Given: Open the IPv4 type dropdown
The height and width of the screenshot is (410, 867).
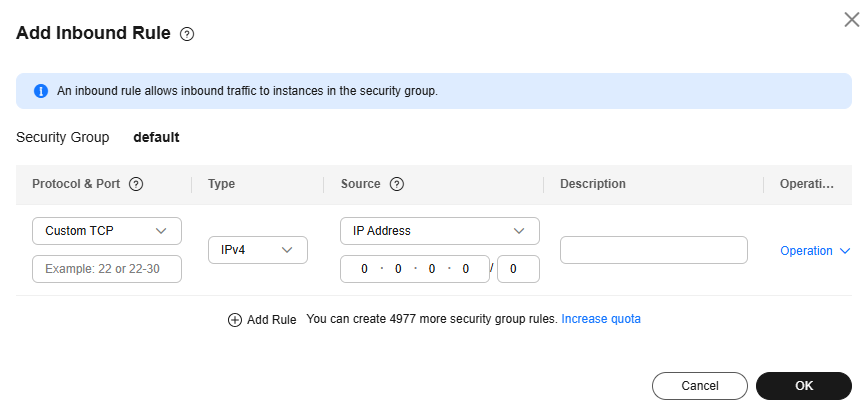Looking at the screenshot, I should pyautogui.click(x=258, y=250).
